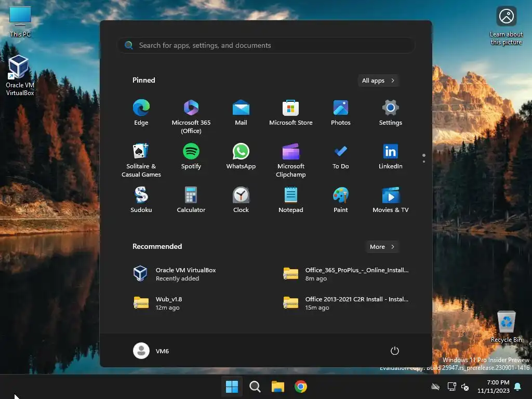Open Office_365_ProPlus Online Install recommended item

[x=346, y=274]
